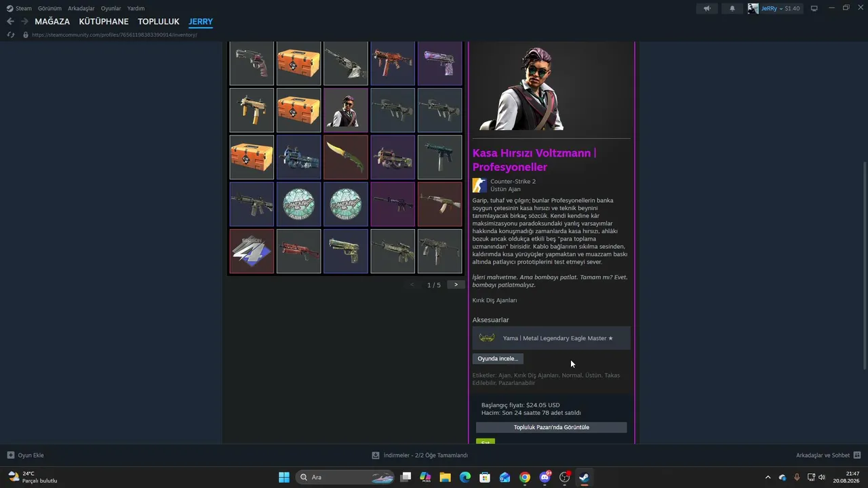Open OBS Studio from the taskbar
Screen dimensions: 868x488
pyautogui.click(x=564, y=477)
